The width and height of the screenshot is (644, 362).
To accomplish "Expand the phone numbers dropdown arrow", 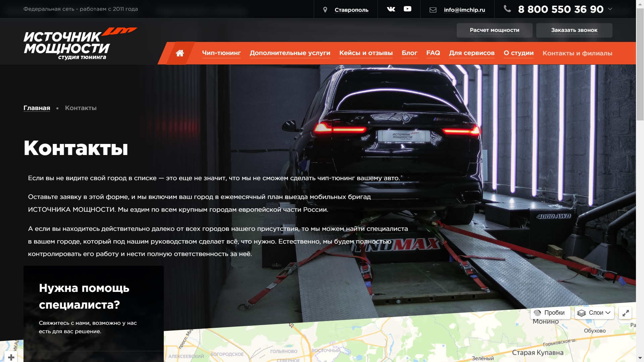I will pos(610,9).
